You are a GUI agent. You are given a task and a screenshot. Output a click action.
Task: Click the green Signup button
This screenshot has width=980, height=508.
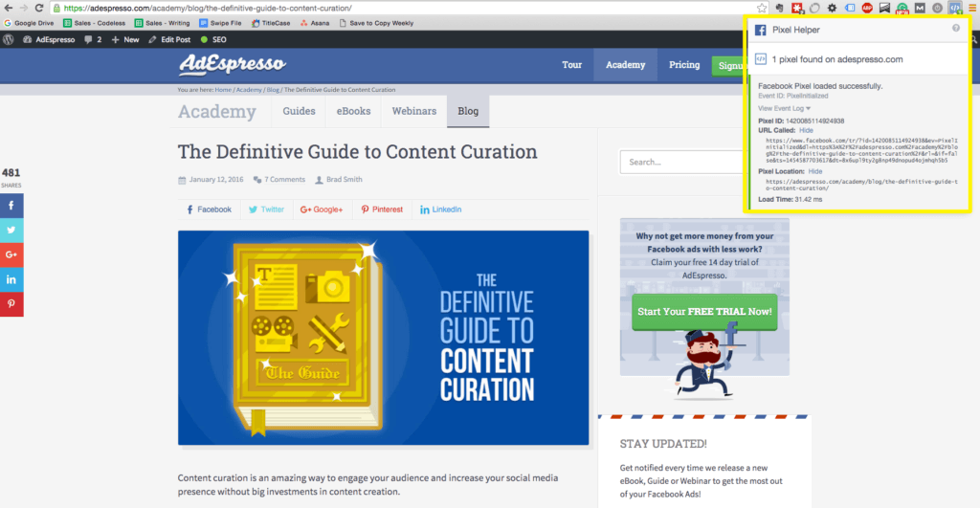tap(728, 66)
